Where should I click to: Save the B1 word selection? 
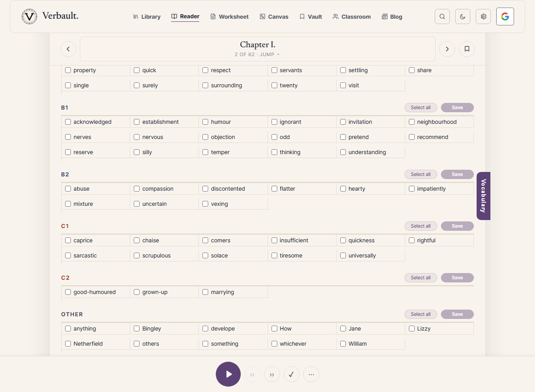point(457,107)
